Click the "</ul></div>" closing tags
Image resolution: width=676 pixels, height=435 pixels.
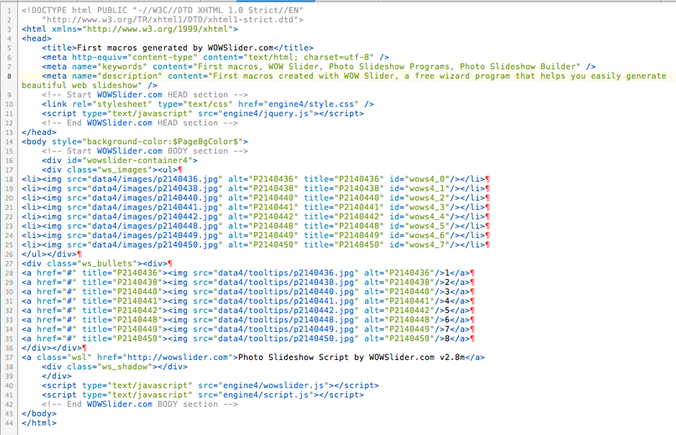click(x=49, y=255)
